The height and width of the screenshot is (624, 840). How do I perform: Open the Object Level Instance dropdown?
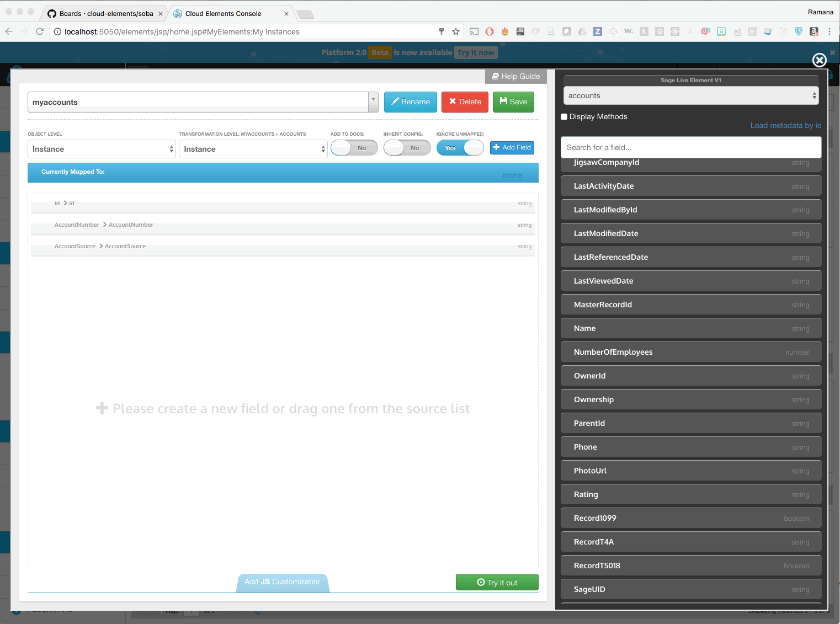click(x=102, y=149)
